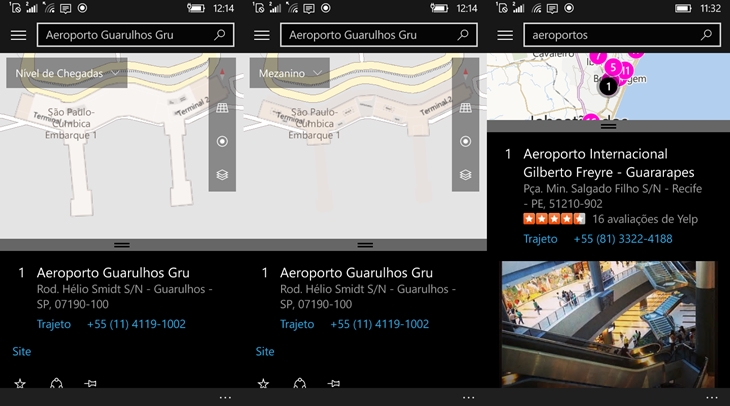Select pink map pin numbered 5

614,68
